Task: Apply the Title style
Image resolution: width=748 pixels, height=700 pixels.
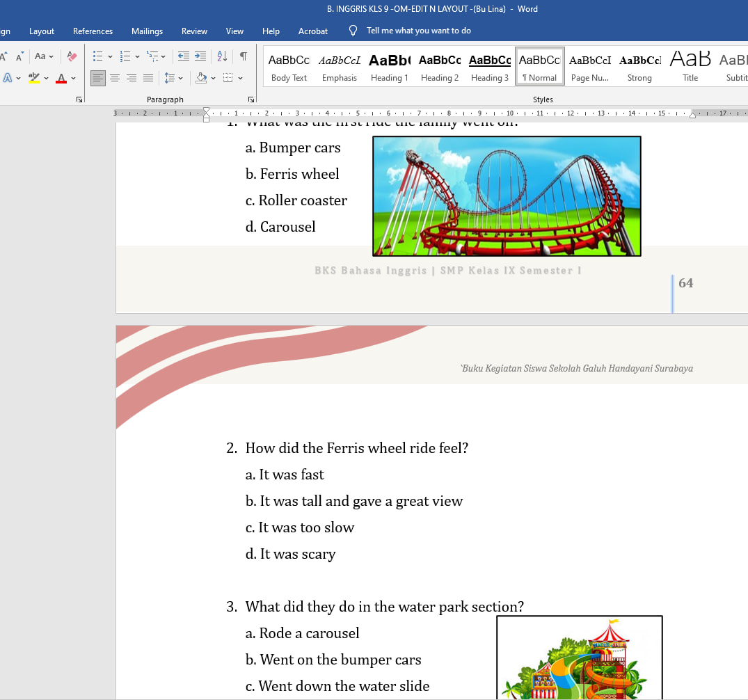Action: [690, 66]
